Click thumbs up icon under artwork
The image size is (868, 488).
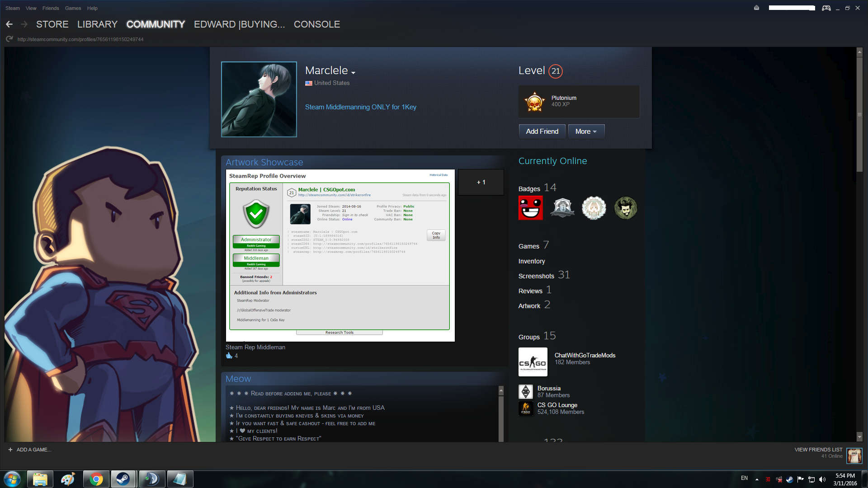click(229, 356)
